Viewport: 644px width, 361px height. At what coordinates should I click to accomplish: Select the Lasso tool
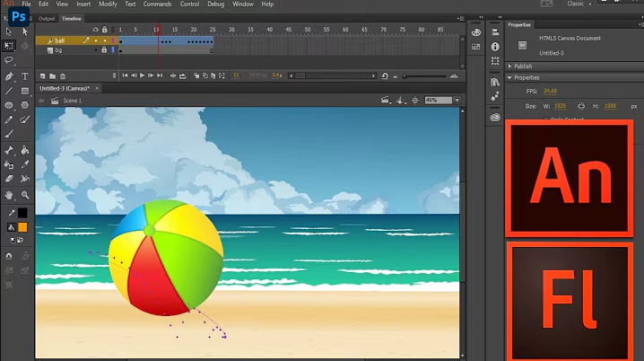point(9,60)
